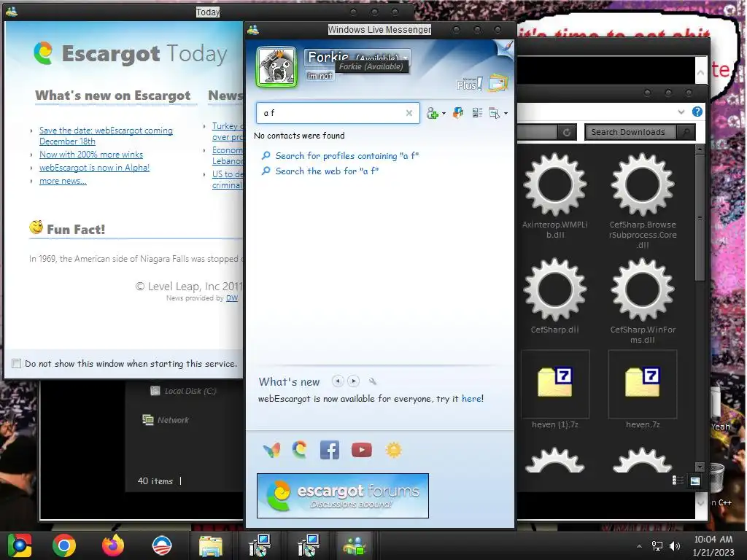The width and height of the screenshot is (747, 560).
Task: Select Network in Explorer navigation pane
Action: click(166, 420)
